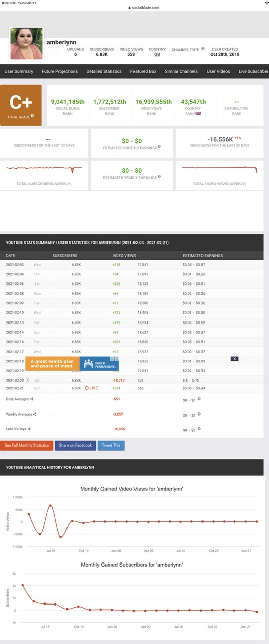Click the Total Grade help icon
Image resolution: width=269 pixels, height=644 pixels.
[x=32, y=115]
